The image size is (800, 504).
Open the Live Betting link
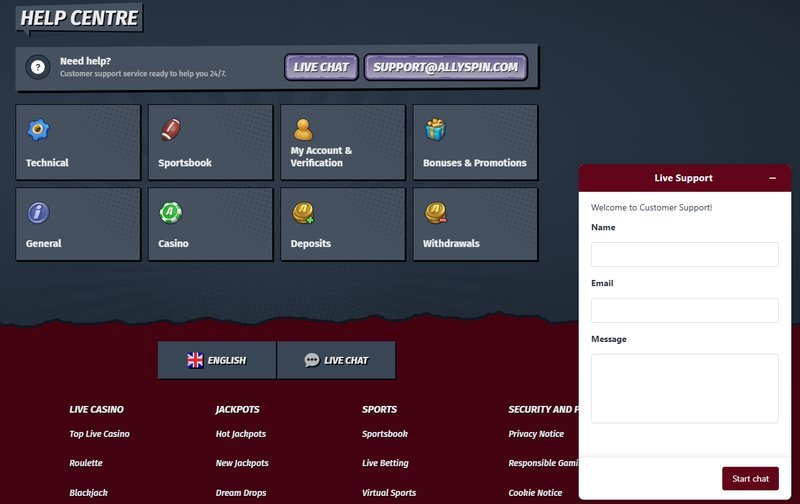click(x=385, y=463)
